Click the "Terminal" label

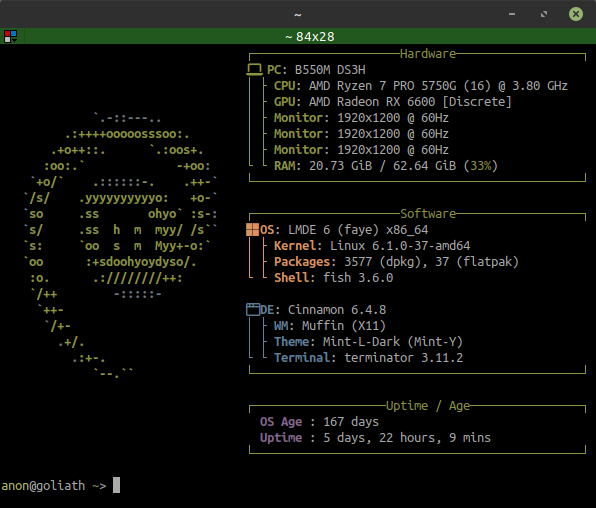(302, 357)
